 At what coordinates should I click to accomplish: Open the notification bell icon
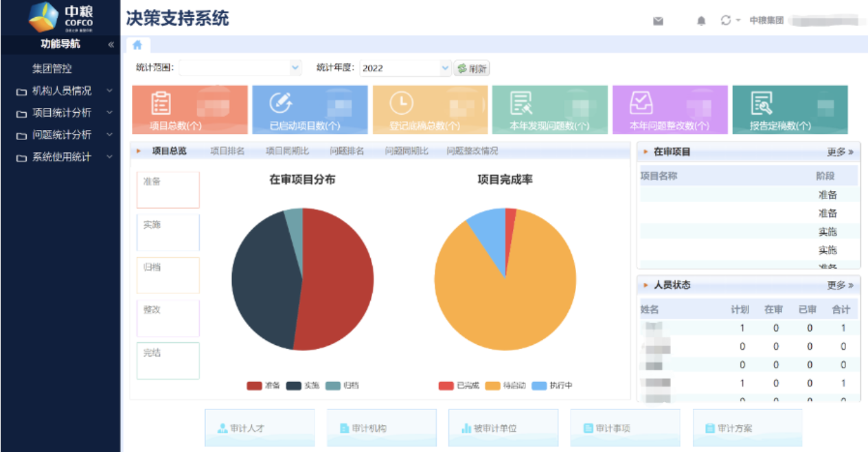[x=701, y=21]
